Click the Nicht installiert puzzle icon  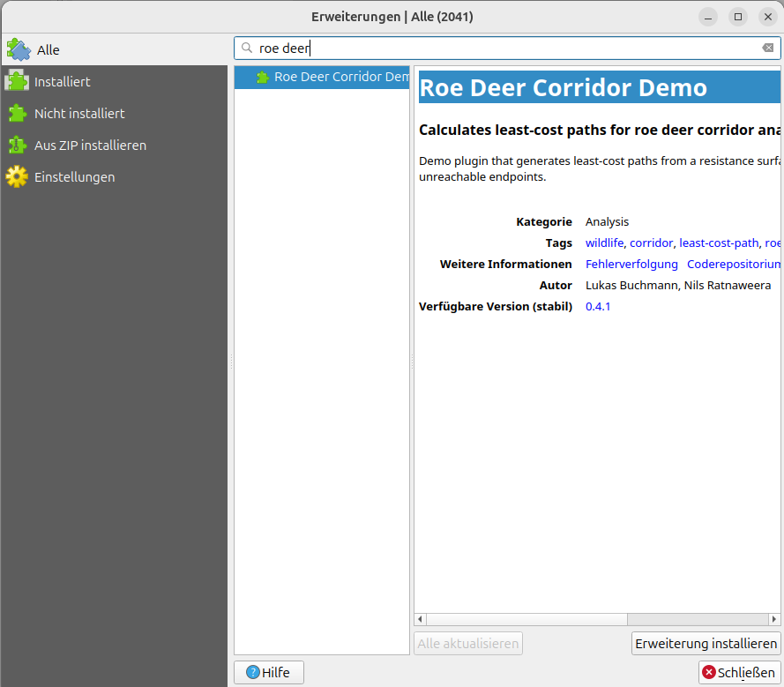point(17,114)
